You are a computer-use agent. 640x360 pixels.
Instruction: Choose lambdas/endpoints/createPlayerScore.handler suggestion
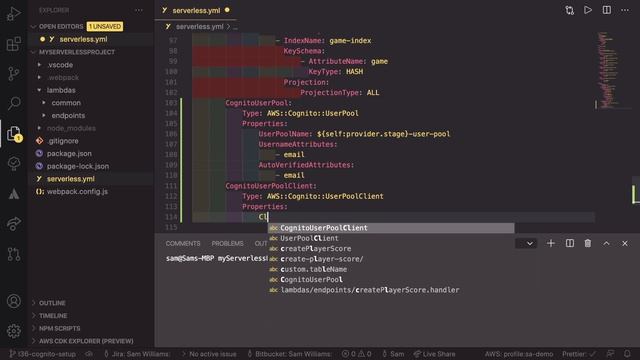pos(391,290)
